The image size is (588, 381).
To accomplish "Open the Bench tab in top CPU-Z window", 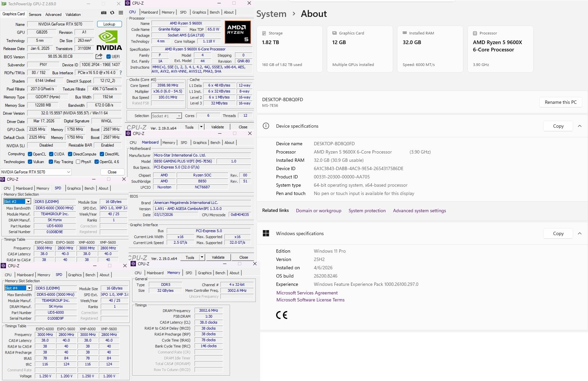I will [214, 12].
